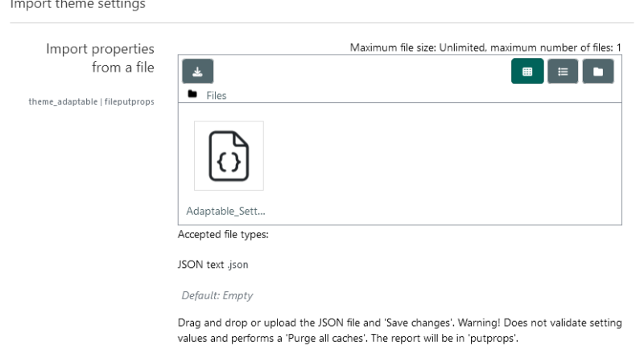Click the folder icon beside Files breadcrumb
The height and width of the screenshot is (358, 644).
pos(192,94)
